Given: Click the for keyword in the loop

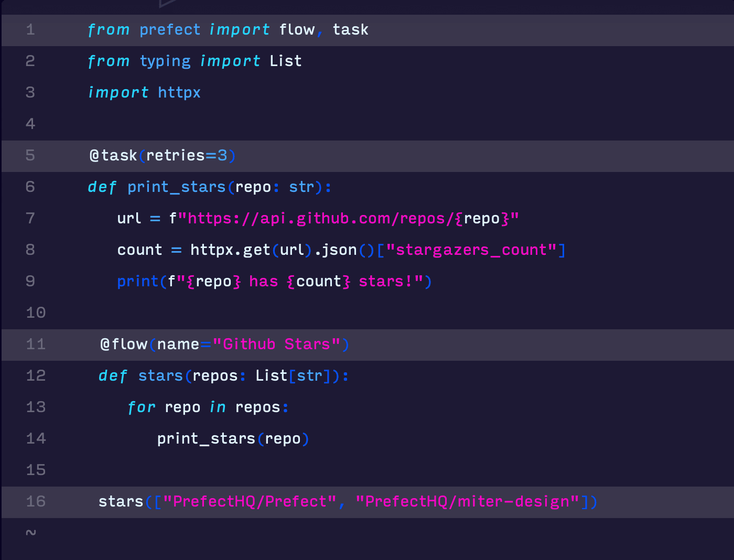Looking at the screenshot, I should point(142,407).
